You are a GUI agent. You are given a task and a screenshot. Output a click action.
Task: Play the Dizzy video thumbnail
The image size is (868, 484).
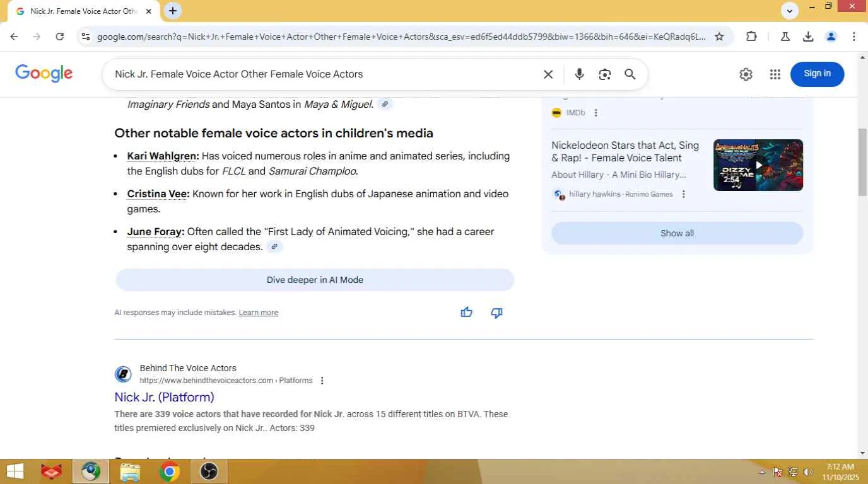pyautogui.click(x=758, y=165)
